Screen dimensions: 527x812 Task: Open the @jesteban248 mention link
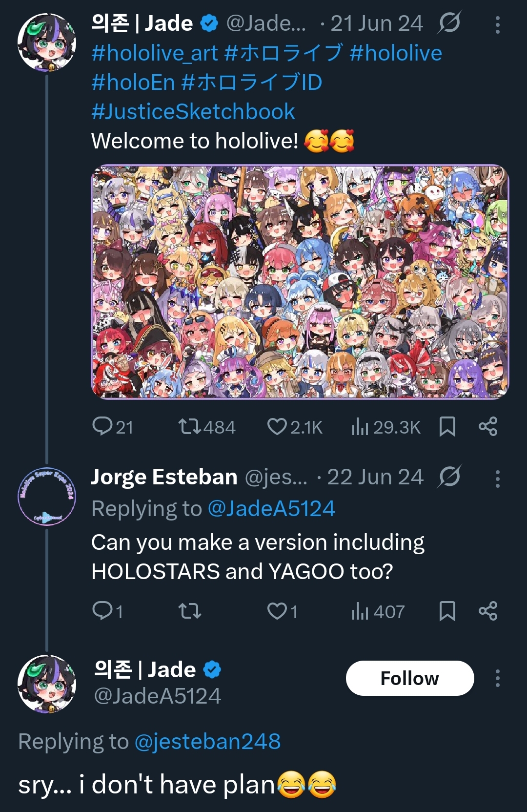[x=207, y=741]
